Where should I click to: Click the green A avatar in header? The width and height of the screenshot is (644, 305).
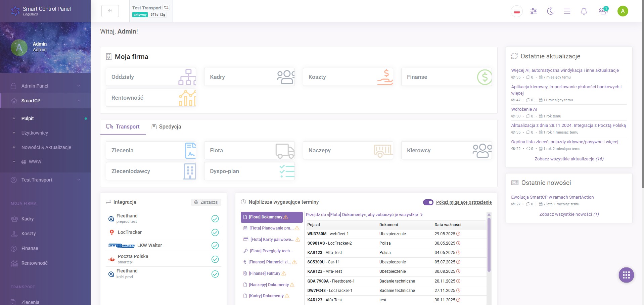coord(623,11)
